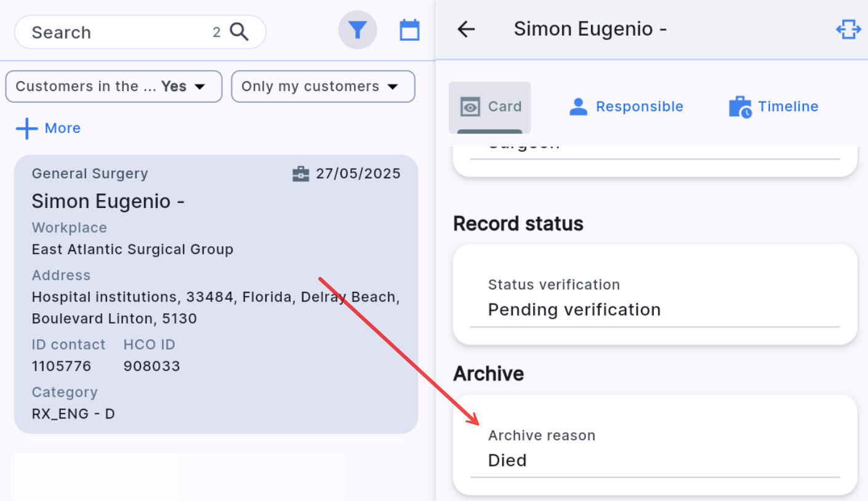Image resolution: width=868 pixels, height=501 pixels.
Task: Click the More filters link
Action: 62,129
